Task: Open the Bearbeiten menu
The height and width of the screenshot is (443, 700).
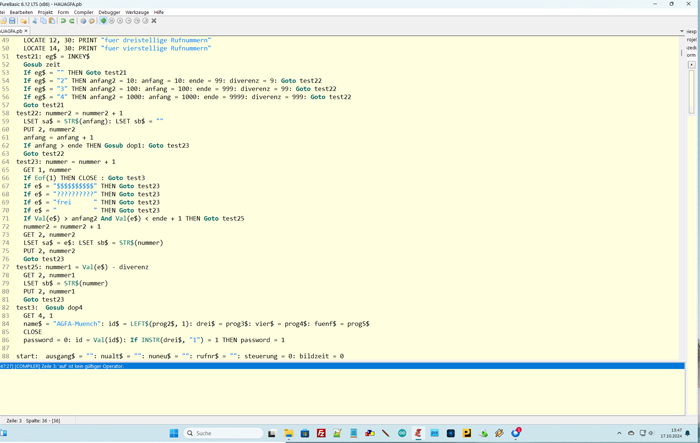Action: [x=21, y=12]
